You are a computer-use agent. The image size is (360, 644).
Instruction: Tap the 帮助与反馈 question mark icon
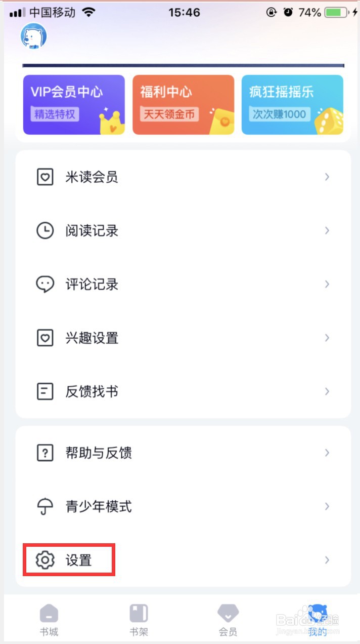(45, 453)
